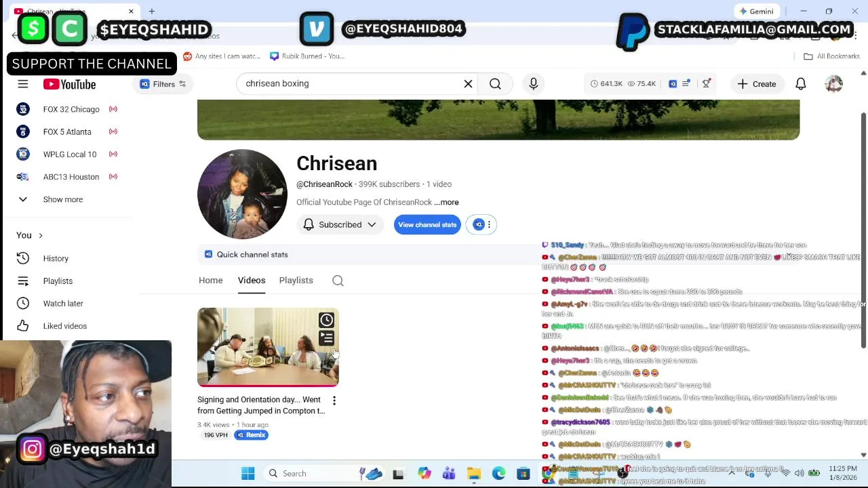Open a new browser tab with plus
This screenshot has width=868, height=488.
[152, 11]
